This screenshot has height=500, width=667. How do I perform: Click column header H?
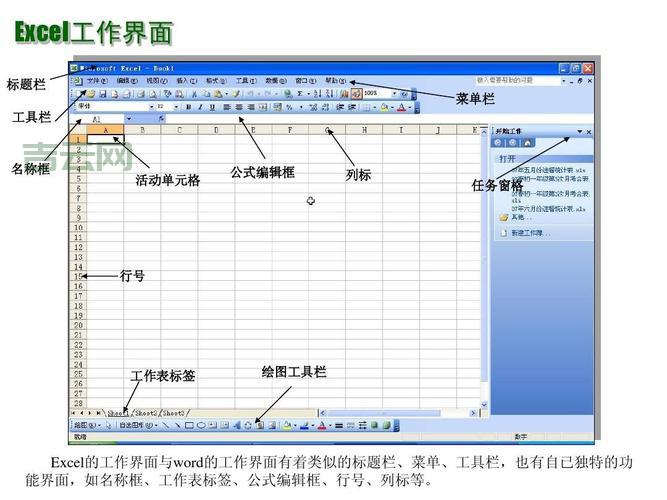tap(364, 130)
